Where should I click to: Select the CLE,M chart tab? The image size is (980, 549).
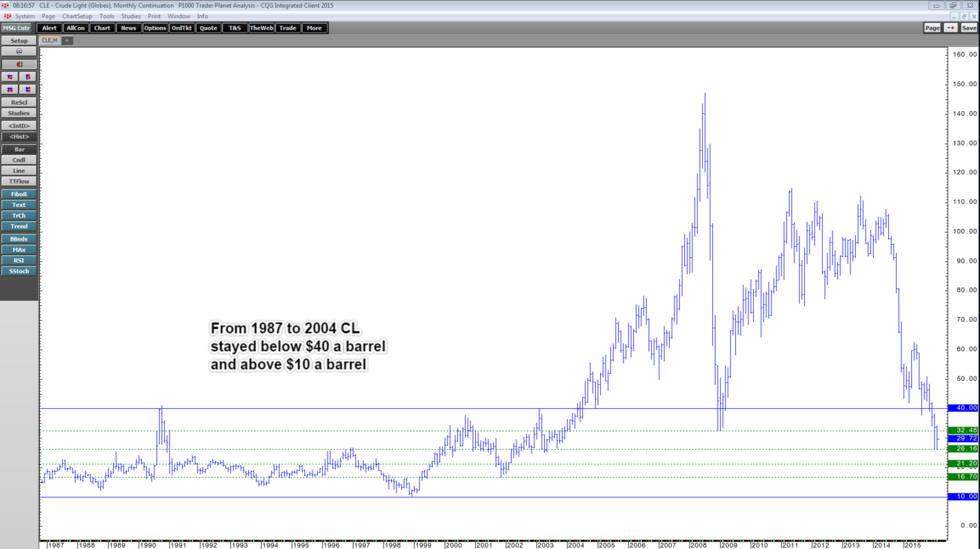point(50,41)
